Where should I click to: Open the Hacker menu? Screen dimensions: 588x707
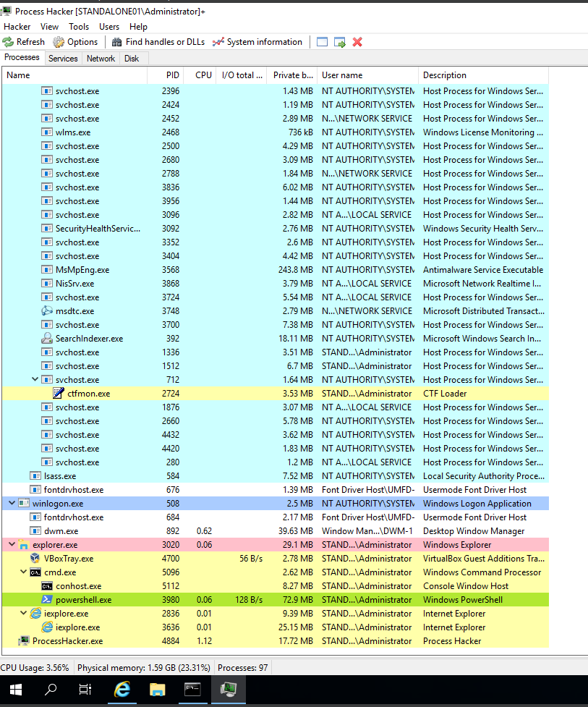point(17,26)
